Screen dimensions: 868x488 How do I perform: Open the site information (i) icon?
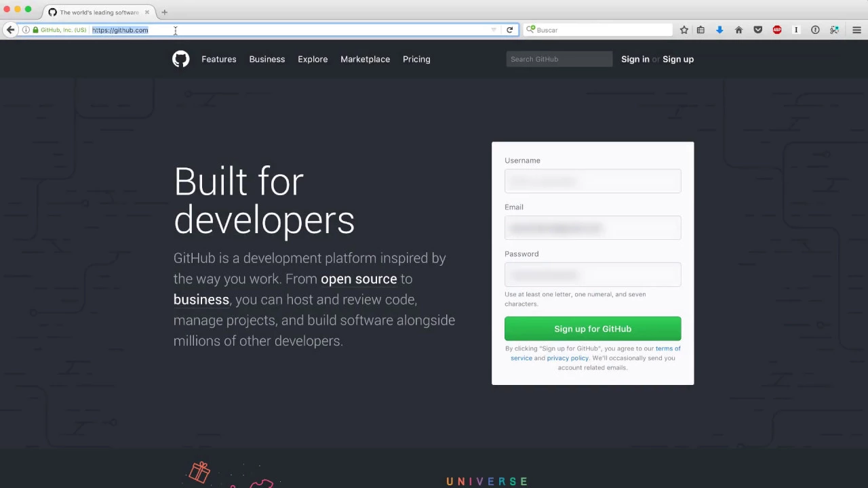pos(26,30)
